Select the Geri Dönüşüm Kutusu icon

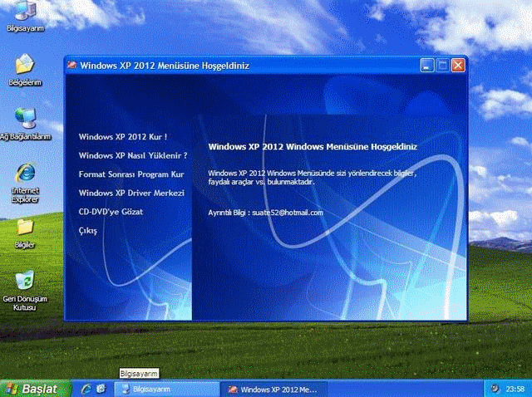(24, 291)
